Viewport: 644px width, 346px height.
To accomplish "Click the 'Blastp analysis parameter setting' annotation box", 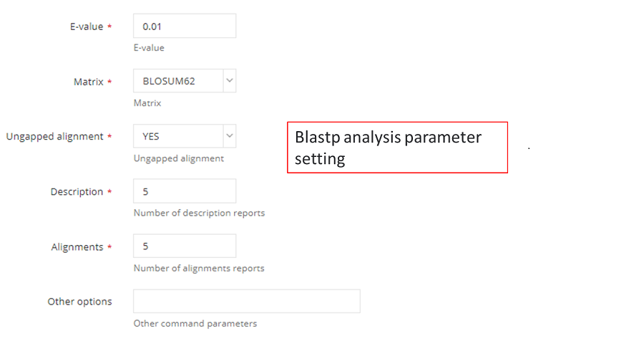I will point(397,147).
